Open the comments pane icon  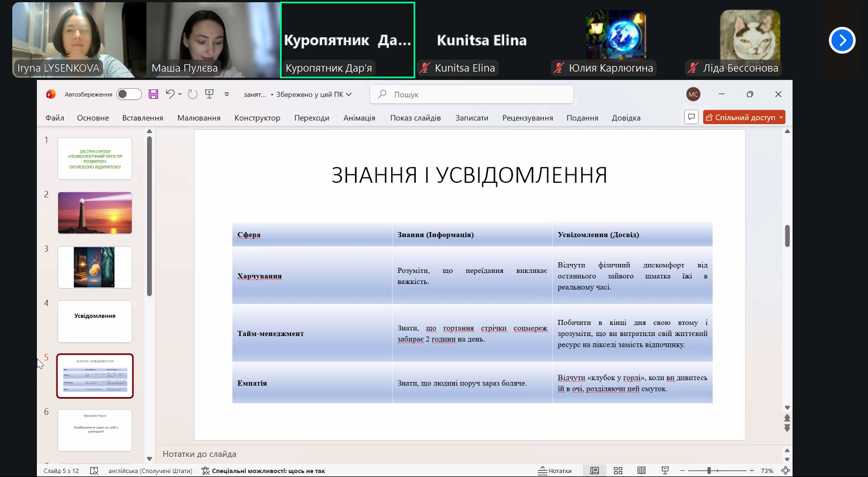pyautogui.click(x=691, y=117)
